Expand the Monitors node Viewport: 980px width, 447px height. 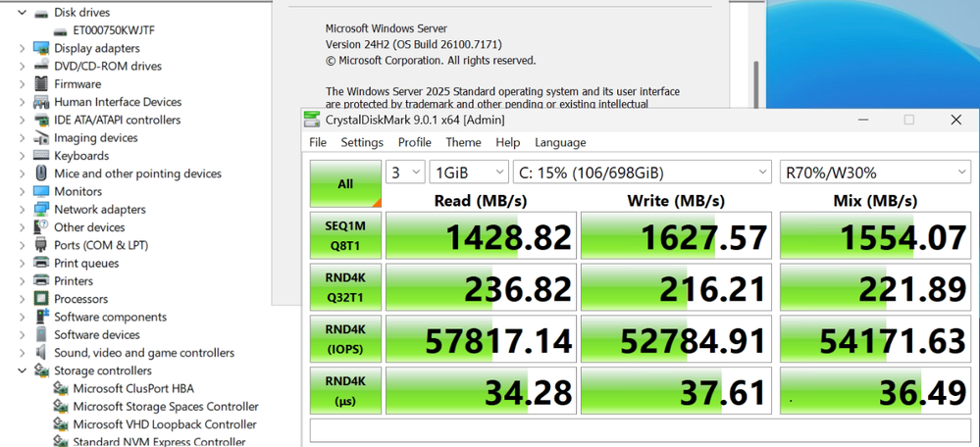tap(22, 192)
